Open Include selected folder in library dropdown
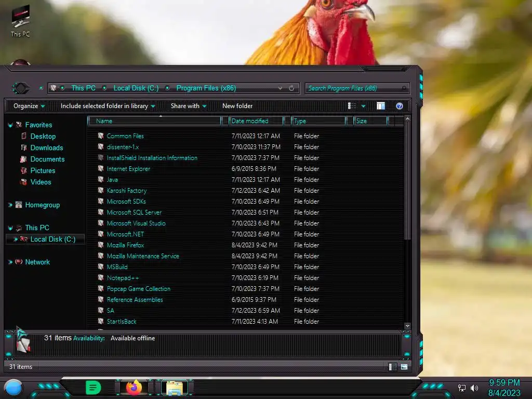 [x=108, y=106]
